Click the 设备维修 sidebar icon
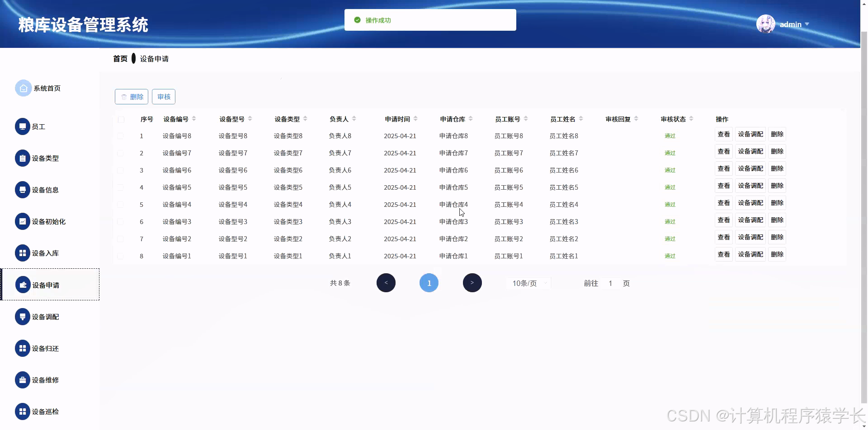 pyautogui.click(x=23, y=380)
